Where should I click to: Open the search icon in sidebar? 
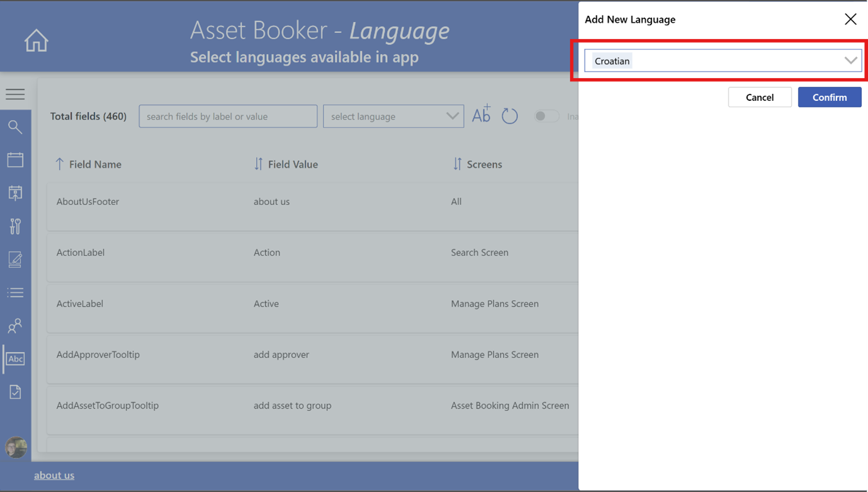pyautogui.click(x=15, y=127)
